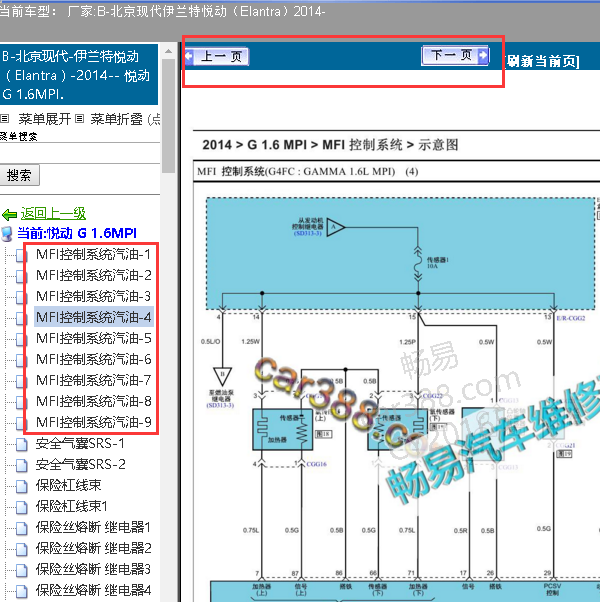Click document icon of 保险丝熔断 继电器2
Viewport: 600px width, 602px height.
click(21, 549)
